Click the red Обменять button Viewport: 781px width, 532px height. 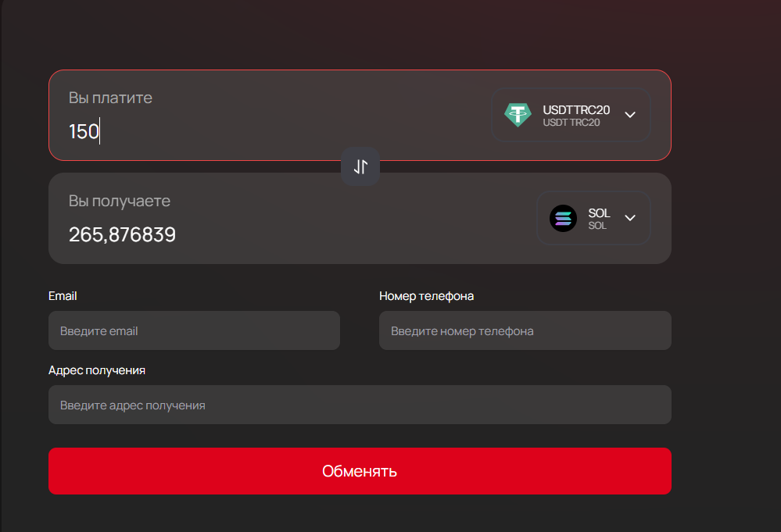(360, 471)
